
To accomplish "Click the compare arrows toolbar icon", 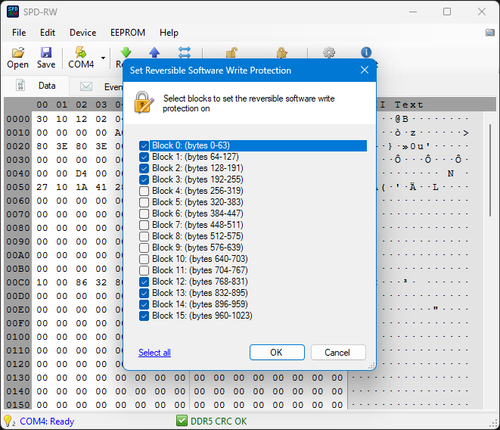I will point(184,52).
